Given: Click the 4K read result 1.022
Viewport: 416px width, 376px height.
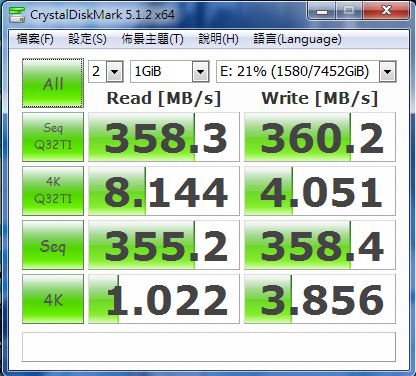Looking at the screenshot, I should [164, 299].
